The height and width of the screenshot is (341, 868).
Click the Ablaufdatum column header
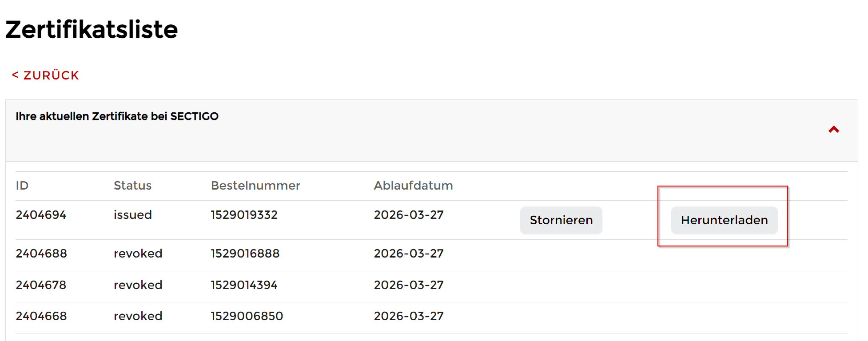(413, 186)
